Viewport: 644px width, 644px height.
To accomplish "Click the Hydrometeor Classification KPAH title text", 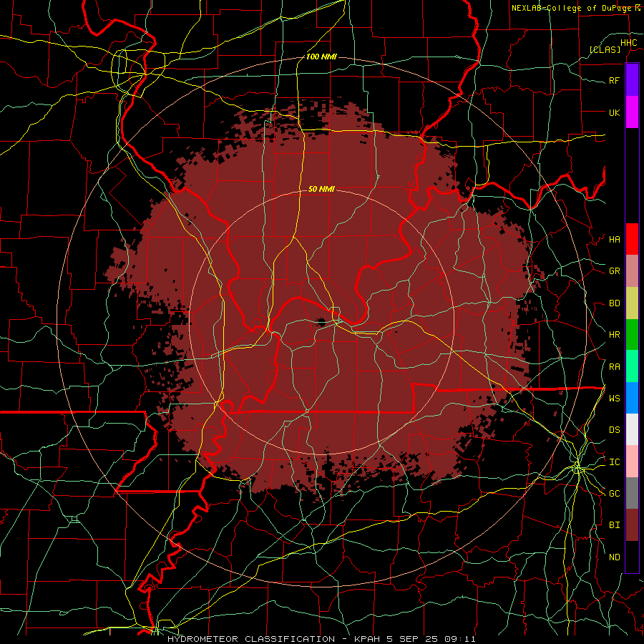I will coord(321,639).
